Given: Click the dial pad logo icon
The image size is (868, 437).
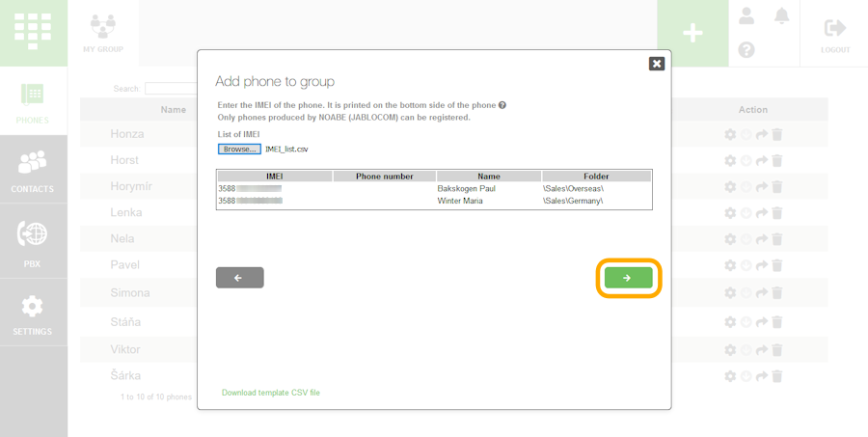Looking at the screenshot, I should coord(33,32).
